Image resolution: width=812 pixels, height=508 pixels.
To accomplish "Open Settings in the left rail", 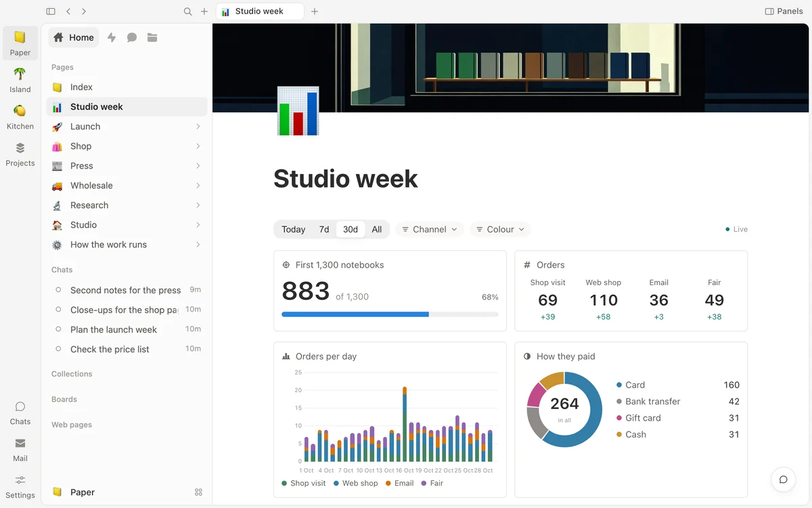I will [20, 486].
